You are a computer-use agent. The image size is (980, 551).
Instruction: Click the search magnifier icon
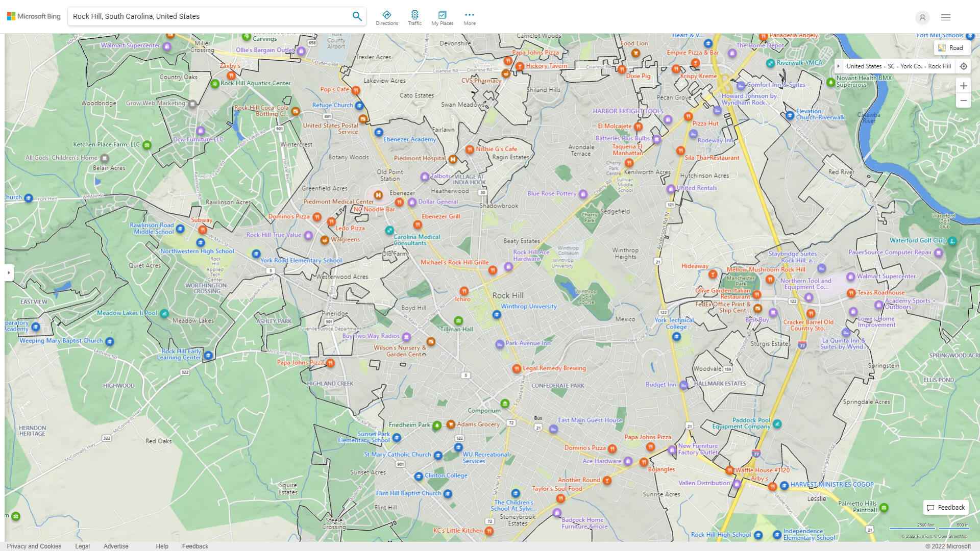pyautogui.click(x=357, y=16)
